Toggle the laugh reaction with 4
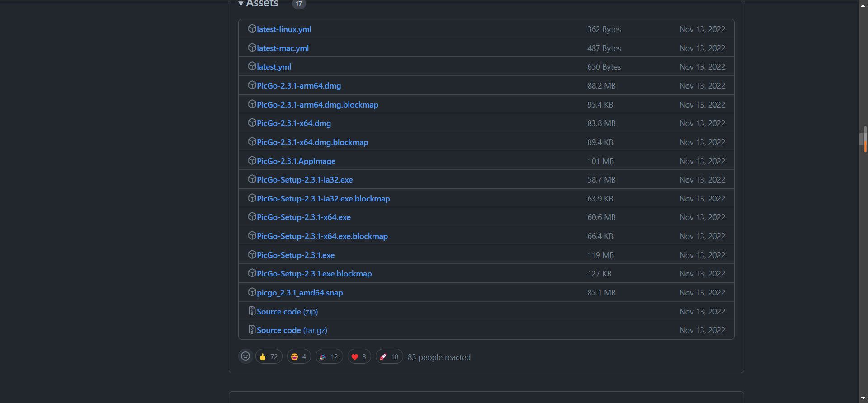The height and width of the screenshot is (403, 868). pyautogui.click(x=299, y=356)
